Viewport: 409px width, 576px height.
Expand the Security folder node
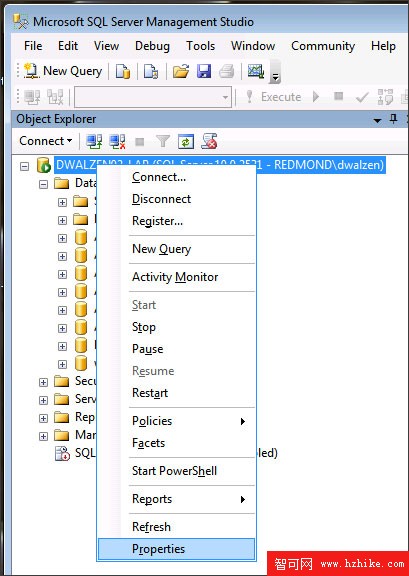[43, 382]
